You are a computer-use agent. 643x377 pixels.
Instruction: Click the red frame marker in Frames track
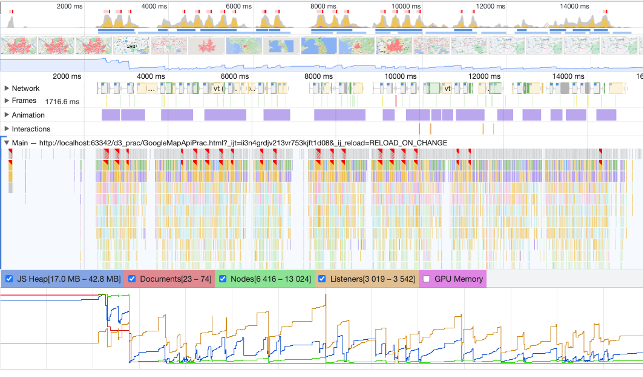396,101
